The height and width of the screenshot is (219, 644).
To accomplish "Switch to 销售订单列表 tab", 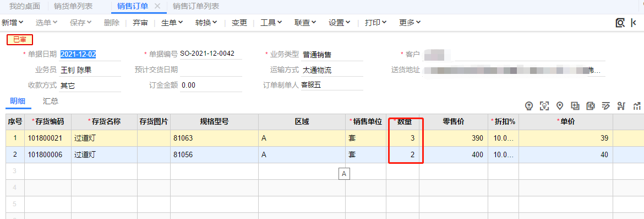I will (x=195, y=6).
